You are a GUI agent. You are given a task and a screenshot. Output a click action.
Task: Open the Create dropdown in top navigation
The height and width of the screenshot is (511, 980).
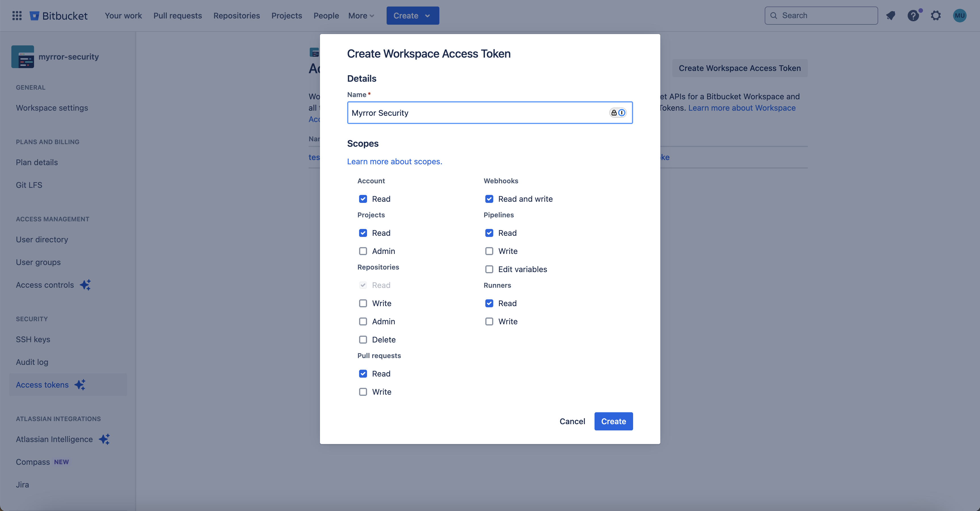coord(413,16)
